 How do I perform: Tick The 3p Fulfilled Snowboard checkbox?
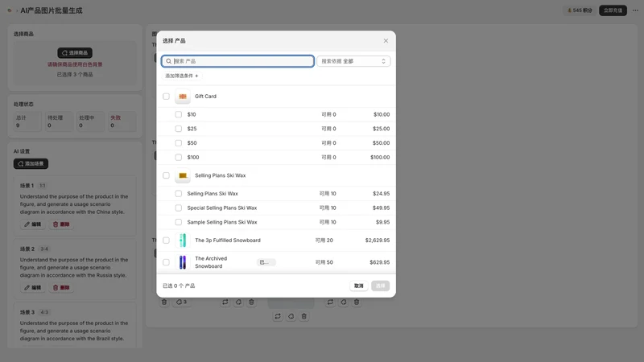click(x=166, y=241)
